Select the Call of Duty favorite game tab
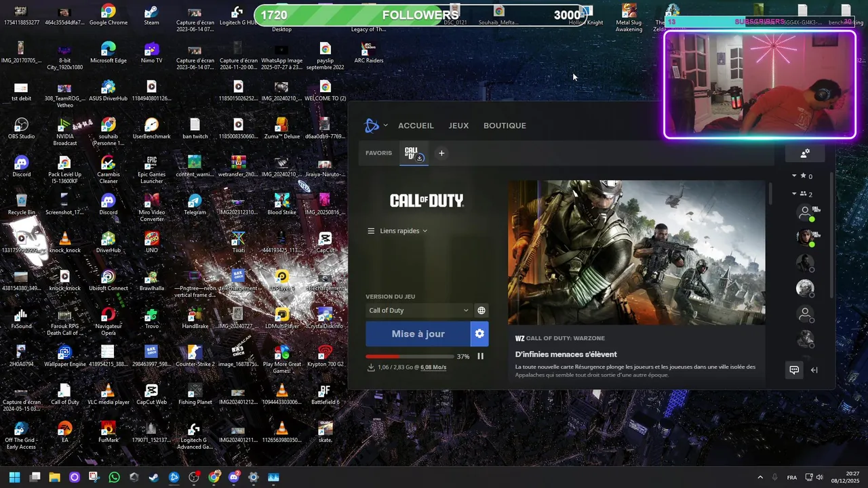 [x=414, y=154]
